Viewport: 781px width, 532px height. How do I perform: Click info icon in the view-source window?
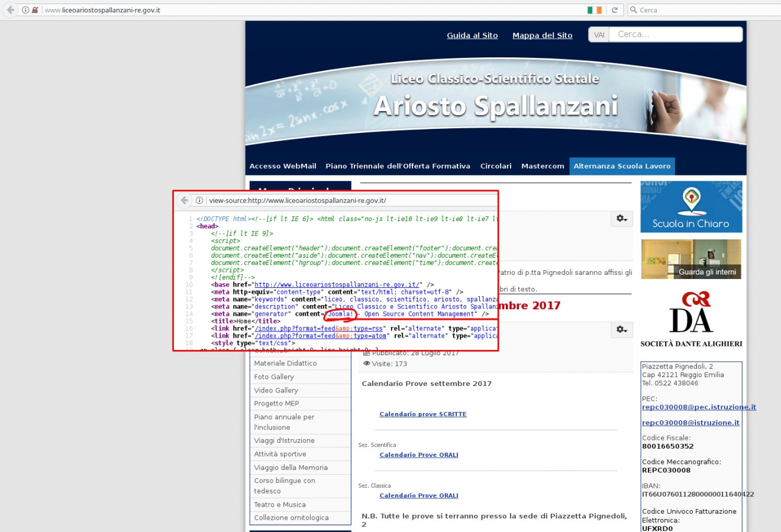pos(199,200)
